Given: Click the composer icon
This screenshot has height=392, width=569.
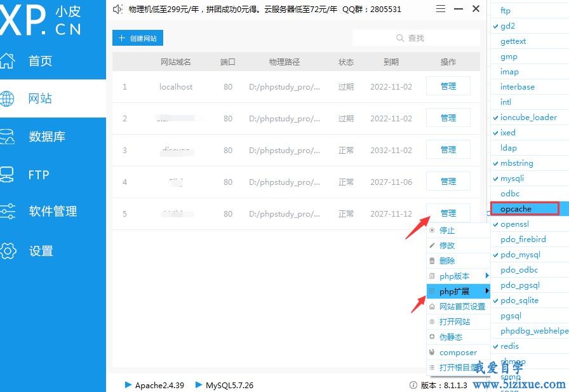Looking at the screenshot, I should click(432, 352).
